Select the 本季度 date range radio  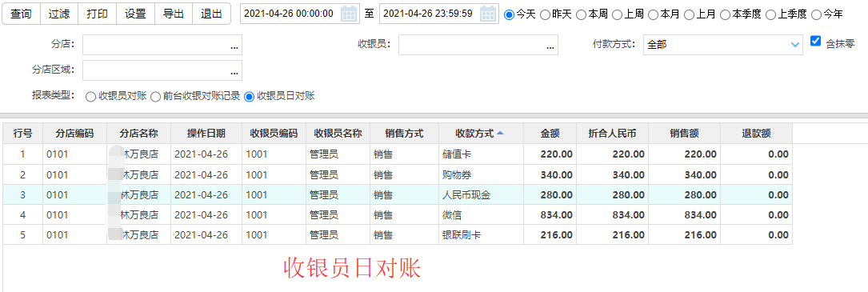[725, 14]
